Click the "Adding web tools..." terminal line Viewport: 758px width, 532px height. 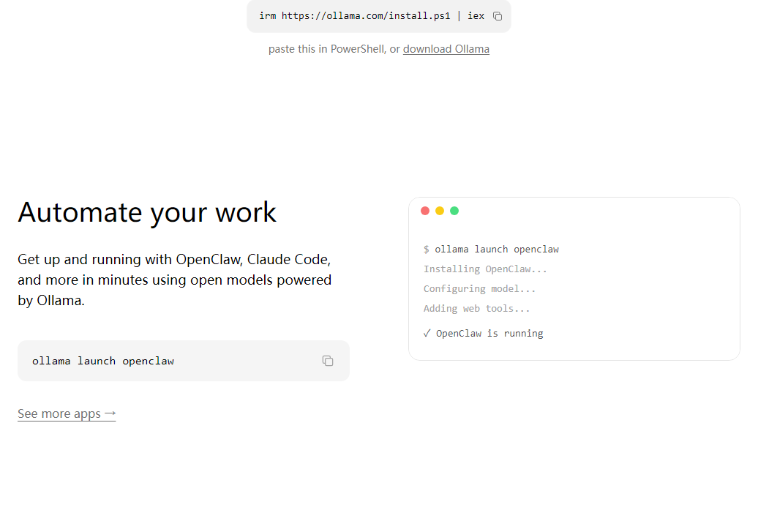(x=476, y=309)
